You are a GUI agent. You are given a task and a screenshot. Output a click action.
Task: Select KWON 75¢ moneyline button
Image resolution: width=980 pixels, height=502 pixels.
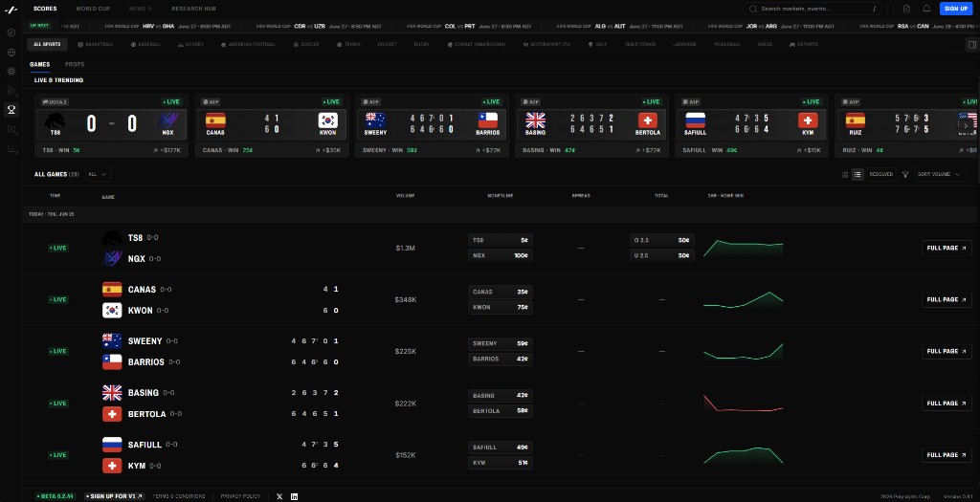click(500, 307)
